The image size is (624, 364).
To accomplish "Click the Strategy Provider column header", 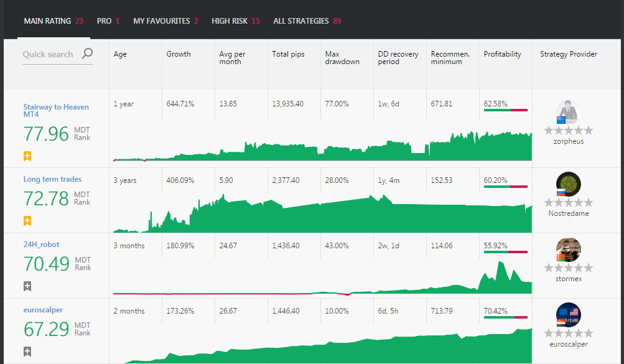I will [568, 54].
